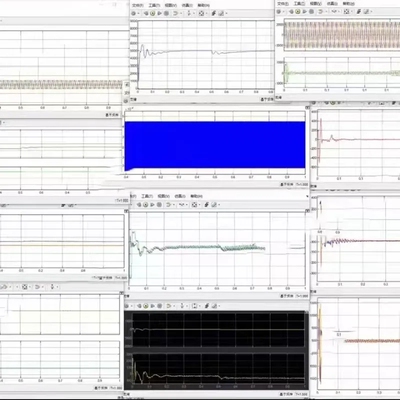This screenshot has width=400, height=400.
Task: Open cursor measurements in gray-trace scope toolbar
Action: pos(221,13)
